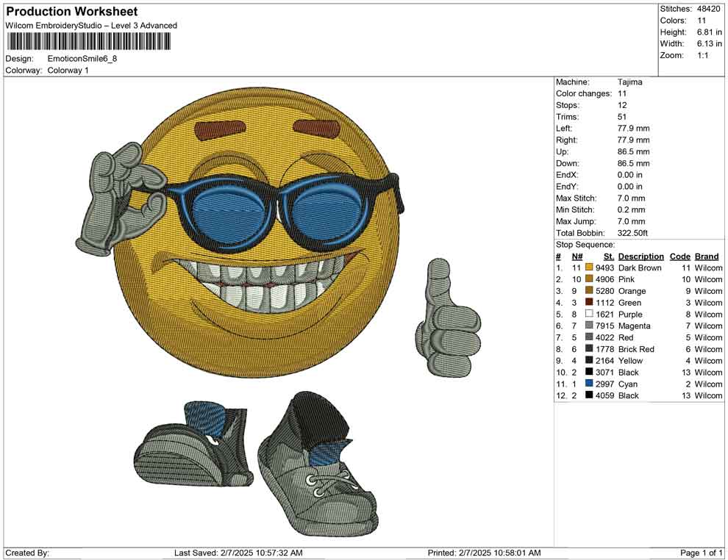Image resolution: width=728 pixels, height=560 pixels.
Task: Click the Code column header
Action: [680, 256]
